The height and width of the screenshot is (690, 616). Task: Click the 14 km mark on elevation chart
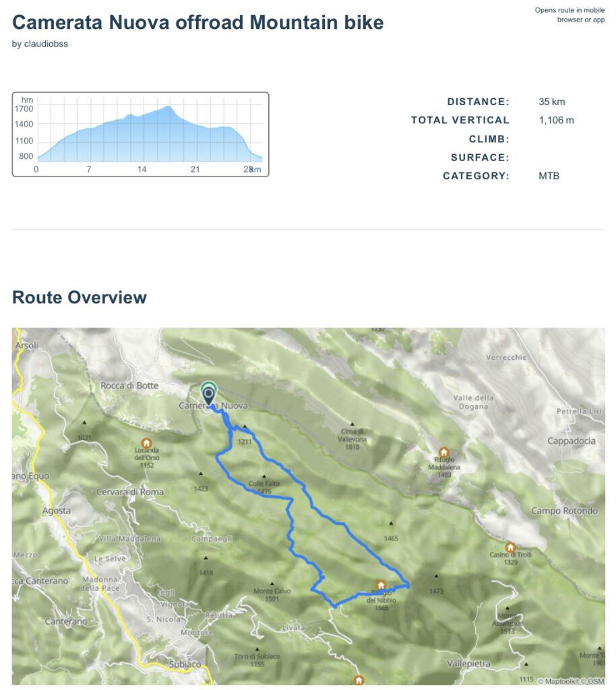tap(142, 169)
